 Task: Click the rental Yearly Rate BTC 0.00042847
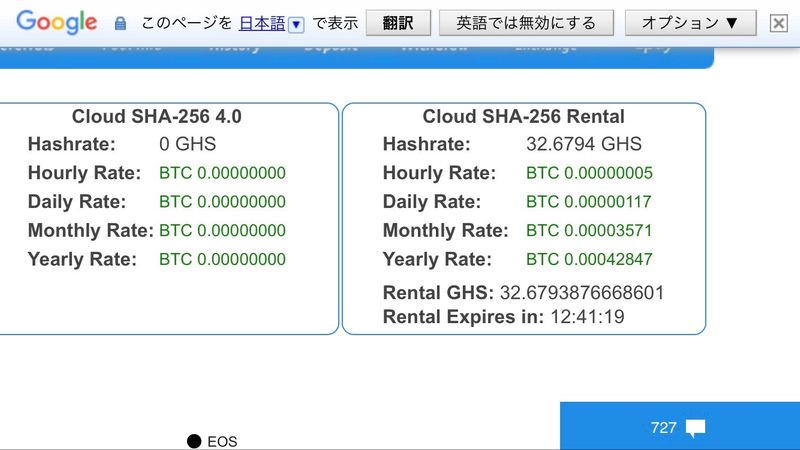(x=588, y=260)
